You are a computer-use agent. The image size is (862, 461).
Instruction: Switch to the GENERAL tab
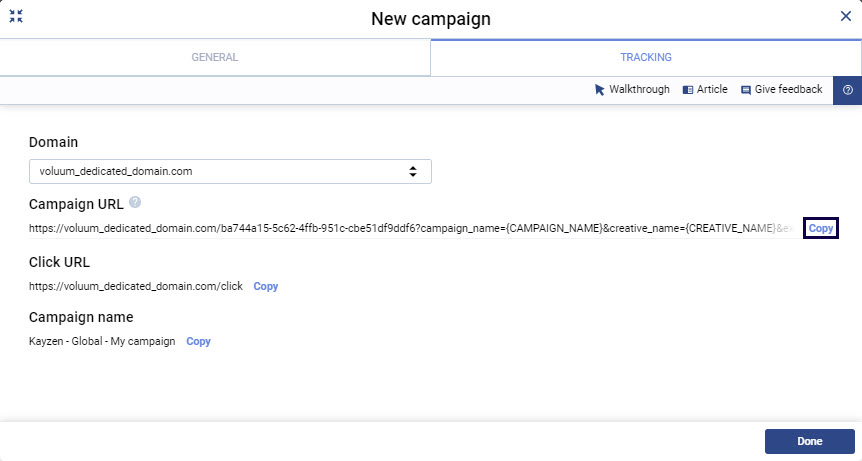(x=215, y=57)
